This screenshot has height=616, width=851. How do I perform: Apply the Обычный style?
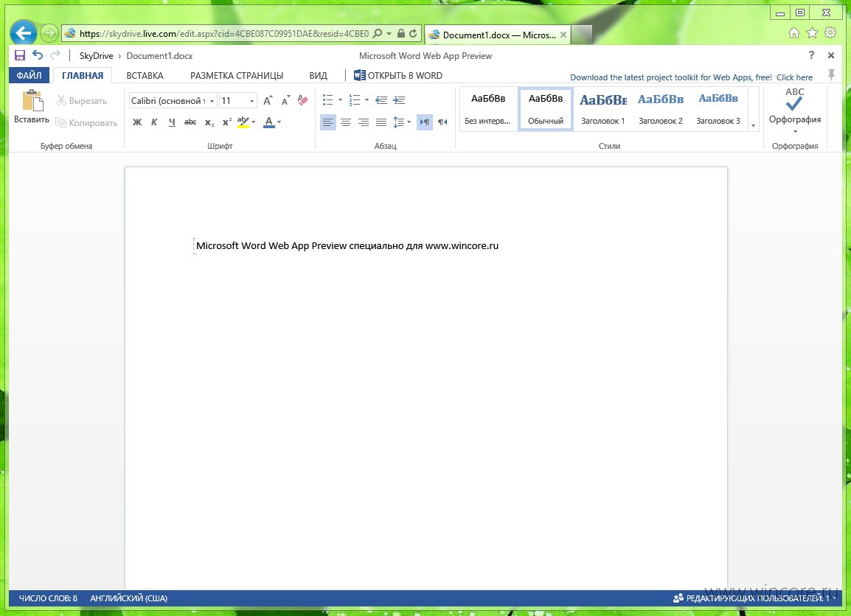(546, 109)
